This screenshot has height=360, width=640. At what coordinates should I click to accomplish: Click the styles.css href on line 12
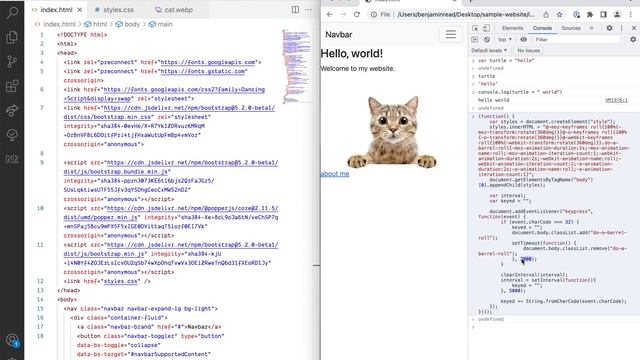point(120,281)
